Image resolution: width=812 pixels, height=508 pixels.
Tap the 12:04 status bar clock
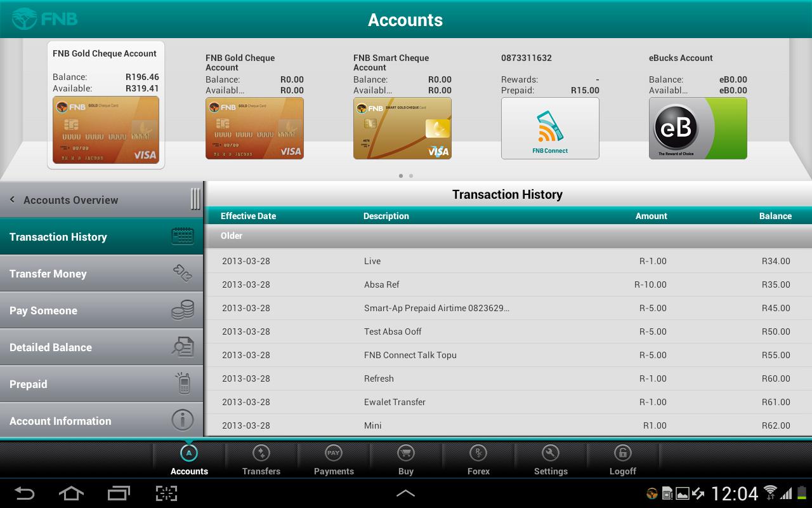point(735,493)
